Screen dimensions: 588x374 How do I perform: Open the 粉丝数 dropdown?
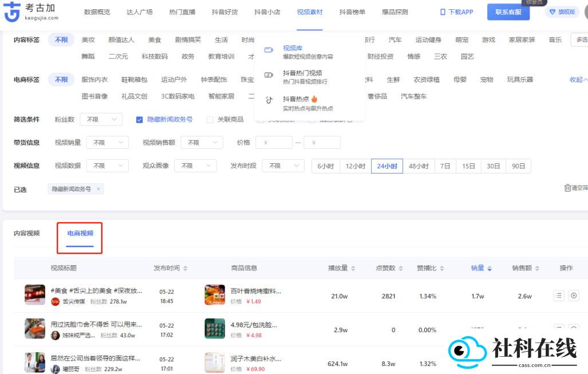pos(101,120)
